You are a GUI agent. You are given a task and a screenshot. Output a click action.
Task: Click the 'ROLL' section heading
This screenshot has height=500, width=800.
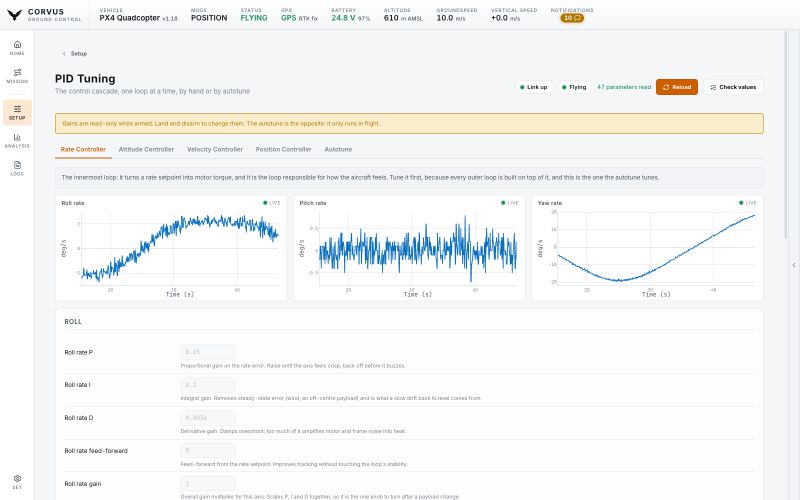pyautogui.click(x=73, y=321)
